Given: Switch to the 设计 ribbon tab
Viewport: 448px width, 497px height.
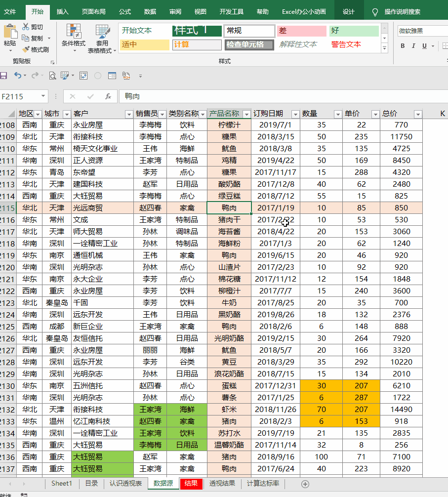Looking at the screenshot, I should (x=349, y=12).
